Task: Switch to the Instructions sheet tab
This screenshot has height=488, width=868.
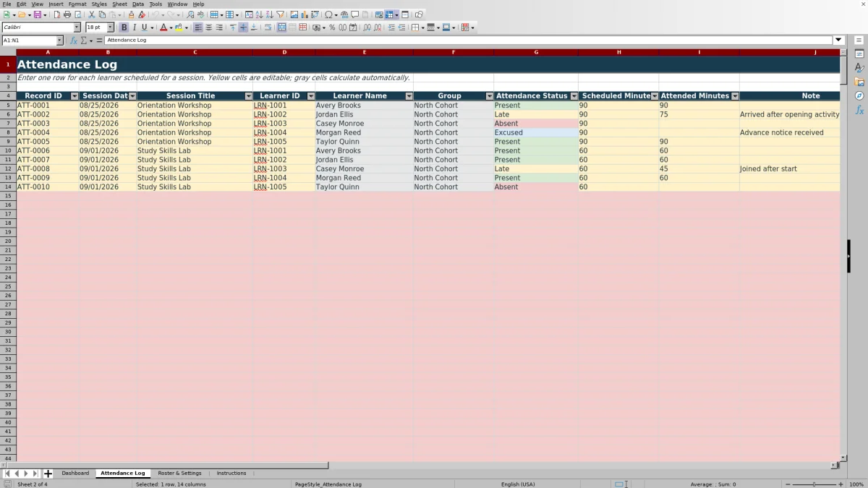Action: (x=231, y=474)
